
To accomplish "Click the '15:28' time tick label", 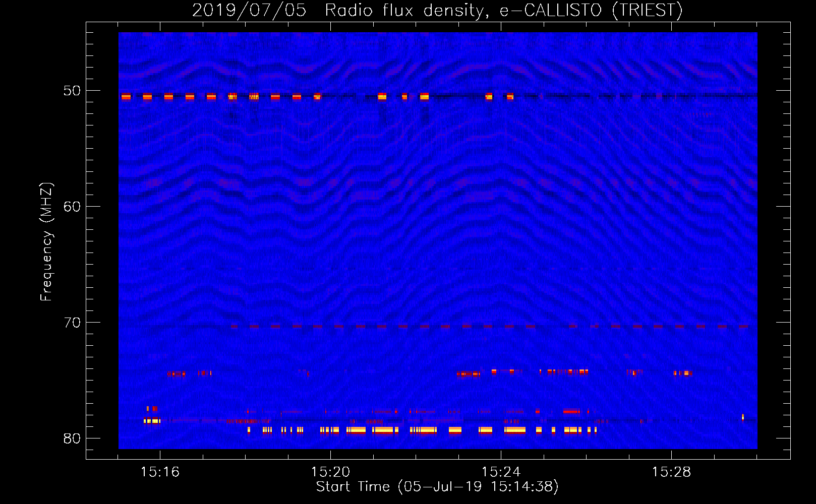I will click(671, 472).
